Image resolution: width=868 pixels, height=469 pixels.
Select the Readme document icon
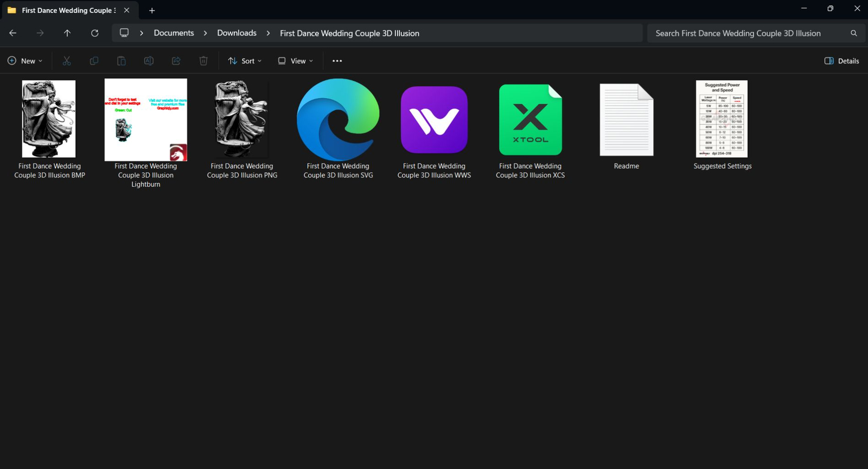click(x=627, y=119)
